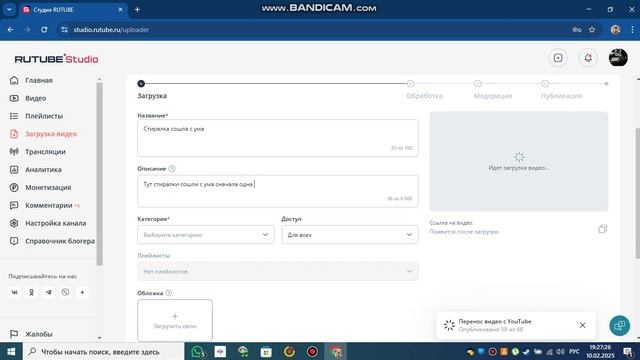
Task: Click the Аналитика chart icon
Action: (x=14, y=170)
